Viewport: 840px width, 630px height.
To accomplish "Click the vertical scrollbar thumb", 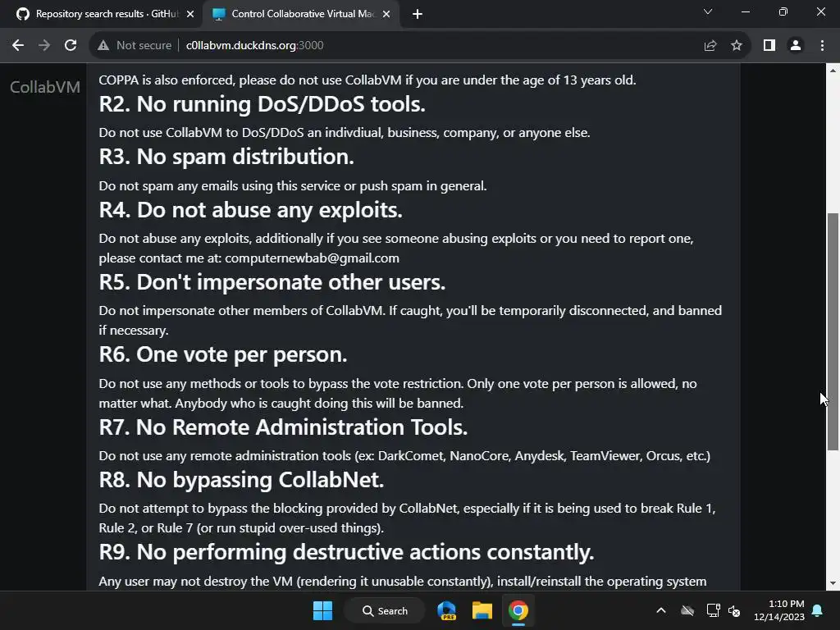I will click(x=833, y=331).
